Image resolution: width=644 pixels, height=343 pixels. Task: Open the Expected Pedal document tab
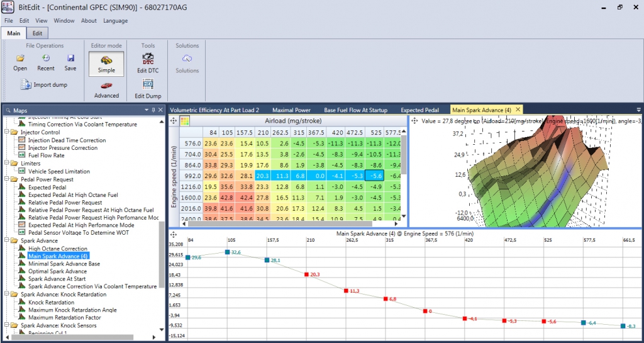(419, 110)
